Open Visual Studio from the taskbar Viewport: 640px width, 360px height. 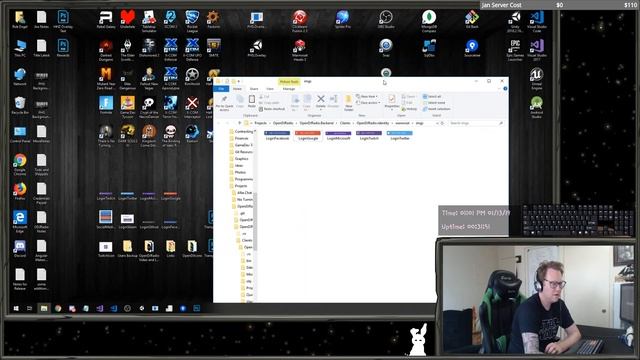coord(100,308)
